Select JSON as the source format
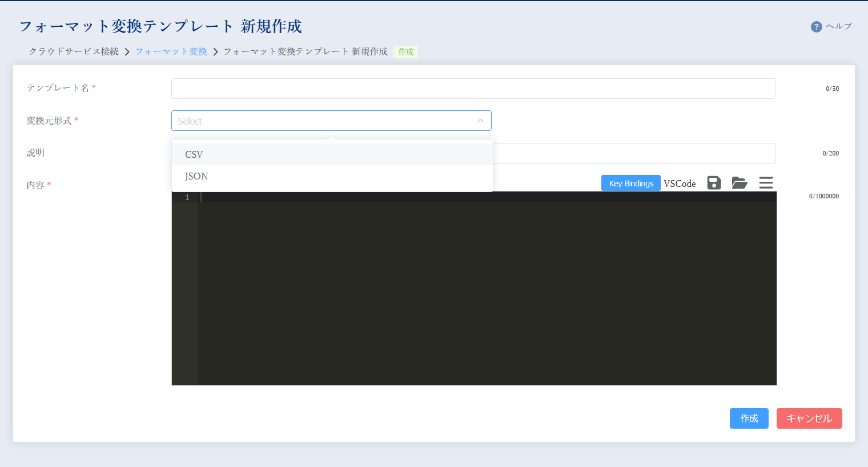 (196, 176)
